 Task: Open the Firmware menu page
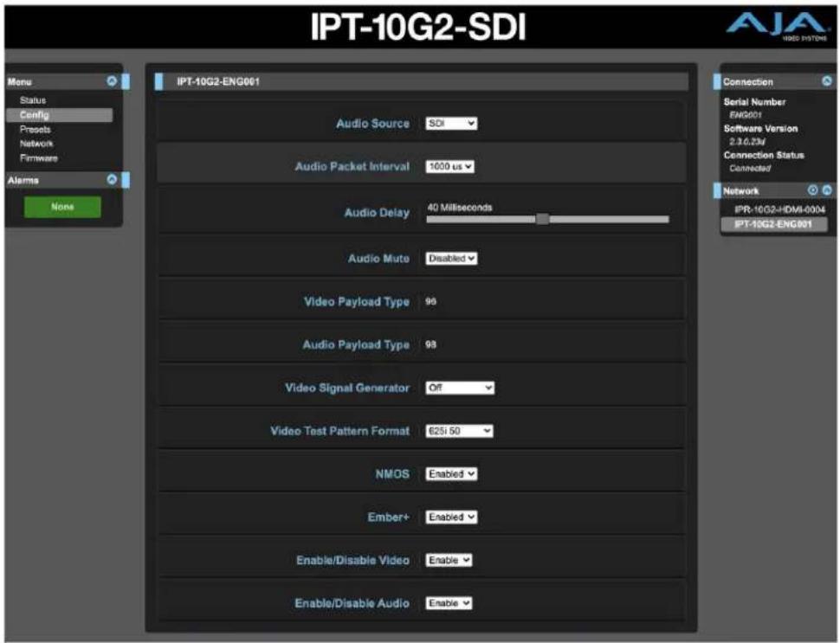click(x=39, y=158)
